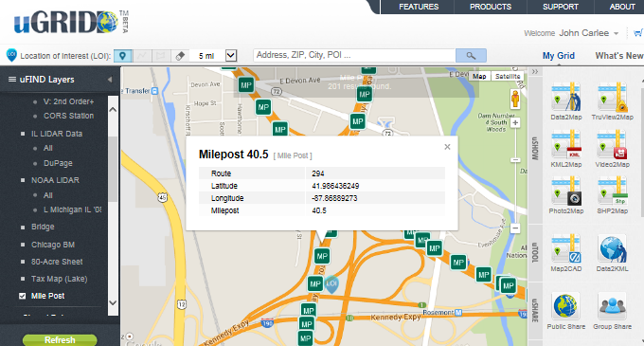Open the 5 mi radius dropdown
The image size is (644, 346).
pyautogui.click(x=231, y=56)
